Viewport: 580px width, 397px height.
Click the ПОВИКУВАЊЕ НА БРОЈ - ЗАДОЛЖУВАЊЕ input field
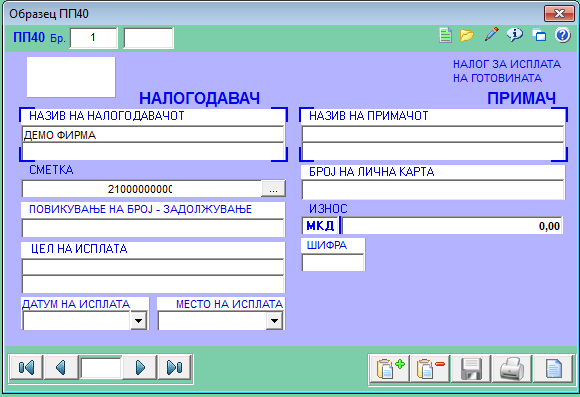[153, 228]
